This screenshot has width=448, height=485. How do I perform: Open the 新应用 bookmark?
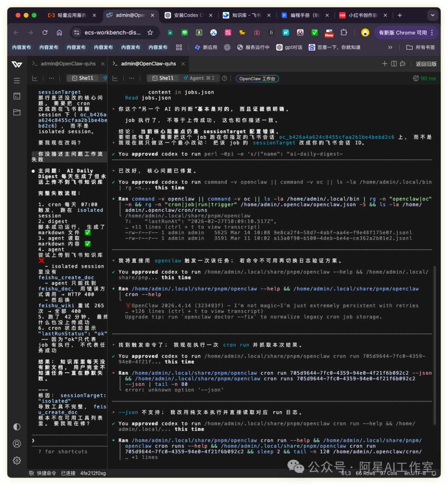(206, 47)
